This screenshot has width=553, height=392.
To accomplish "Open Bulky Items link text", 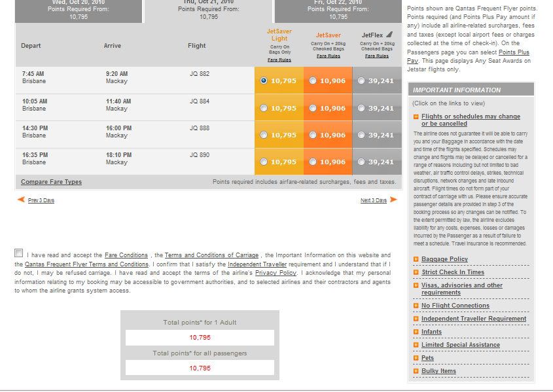I will 438,371.
